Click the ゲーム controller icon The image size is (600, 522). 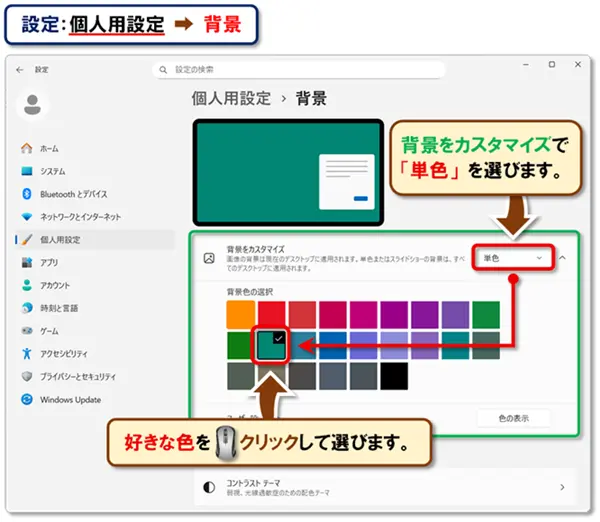pos(26,331)
